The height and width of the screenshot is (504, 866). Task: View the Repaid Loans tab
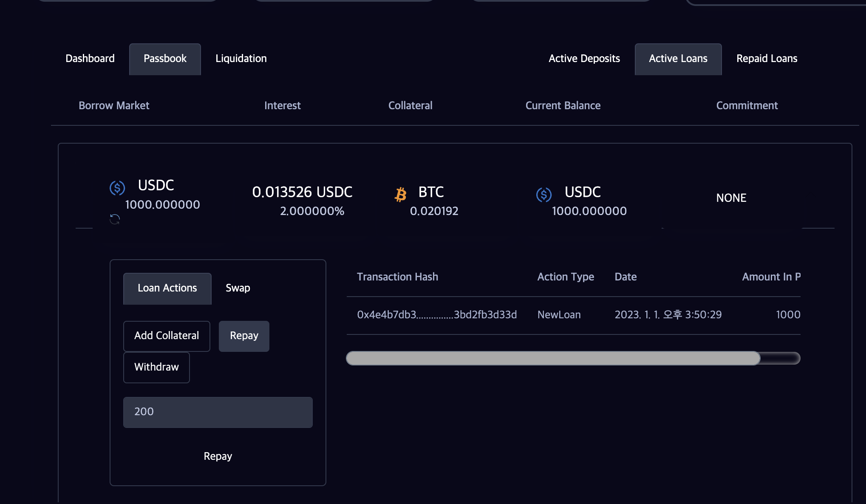pos(767,59)
